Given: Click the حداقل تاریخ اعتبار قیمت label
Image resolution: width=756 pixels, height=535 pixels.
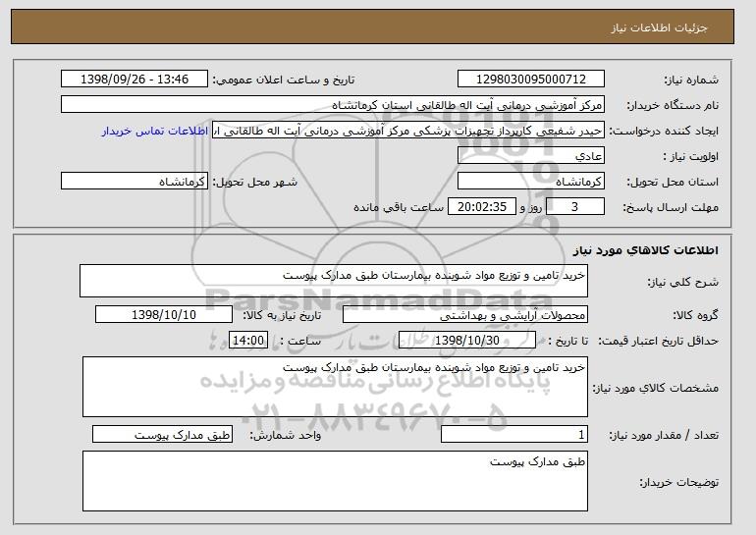Looking at the screenshot, I should coord(659,342).
